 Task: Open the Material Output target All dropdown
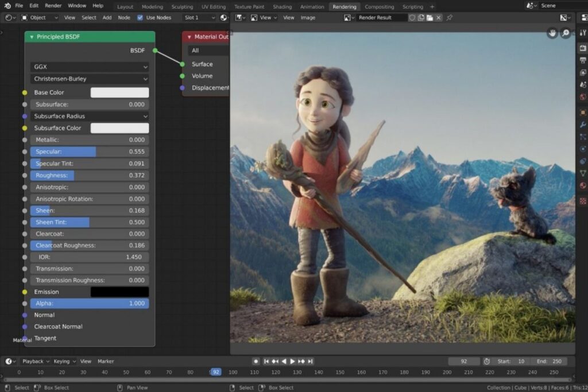208,51
